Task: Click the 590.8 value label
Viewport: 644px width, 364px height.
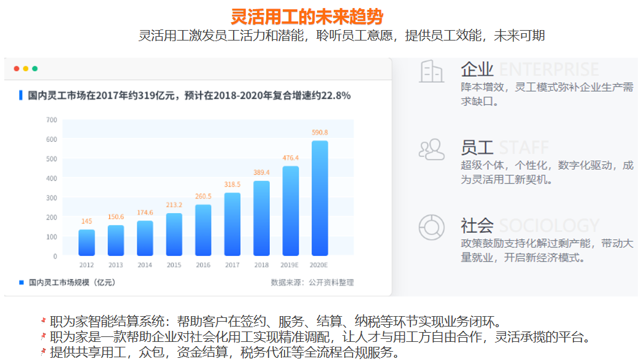Action: coord(320,133)
